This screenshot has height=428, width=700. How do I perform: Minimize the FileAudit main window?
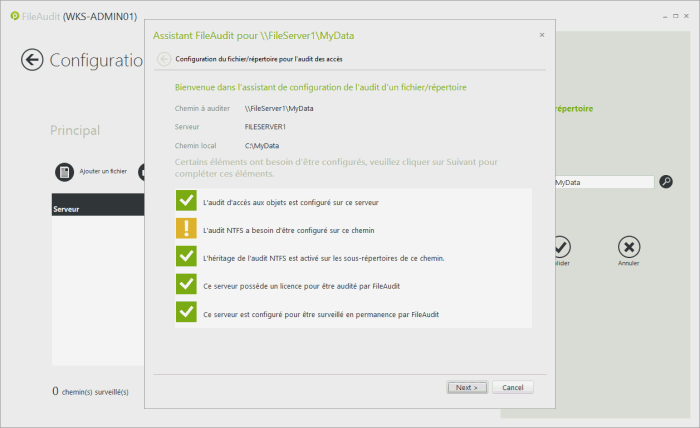(x=665, y=16)
